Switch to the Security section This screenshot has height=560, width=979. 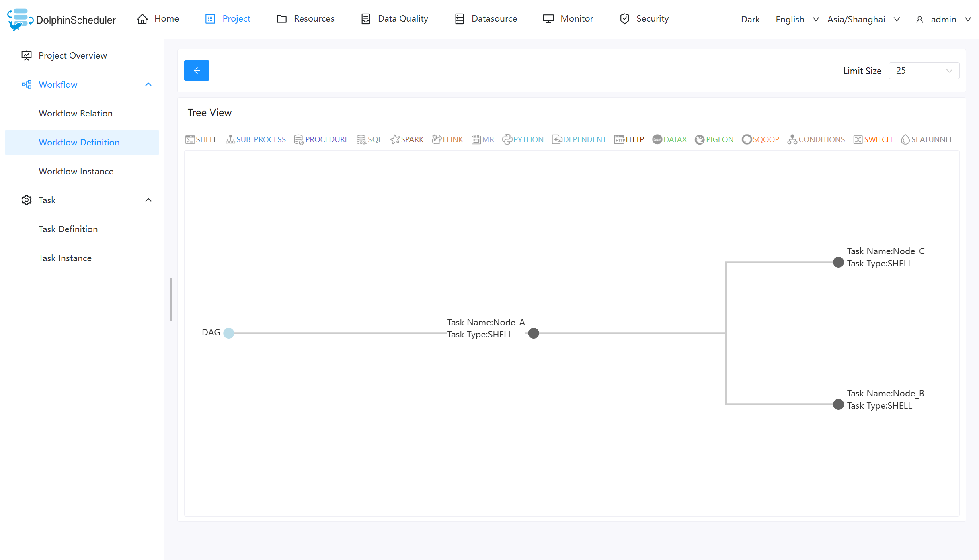(x=643, y=18)
